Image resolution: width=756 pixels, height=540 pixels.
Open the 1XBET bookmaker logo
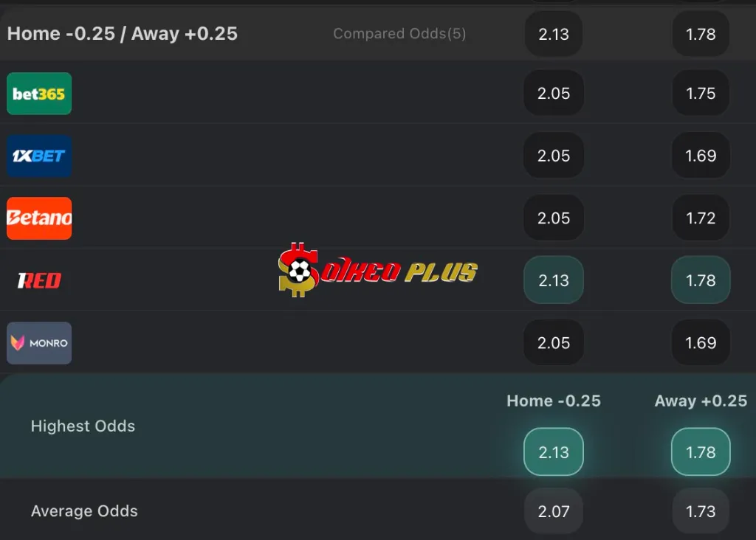39,156
